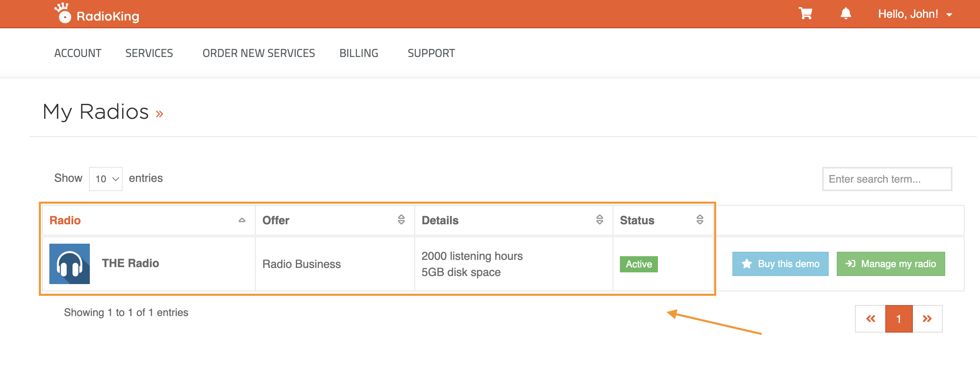Click the Active status badge

click(638, 264)
